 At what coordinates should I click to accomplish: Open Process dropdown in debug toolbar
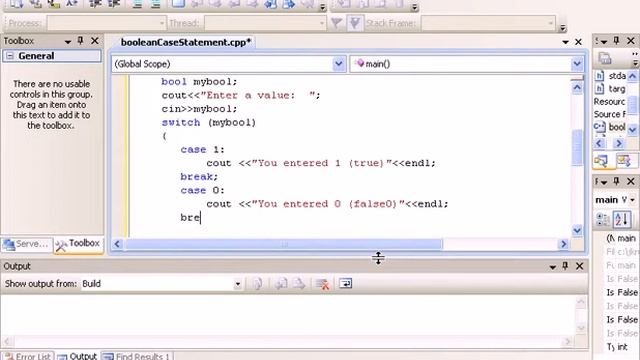pos(161,23)
